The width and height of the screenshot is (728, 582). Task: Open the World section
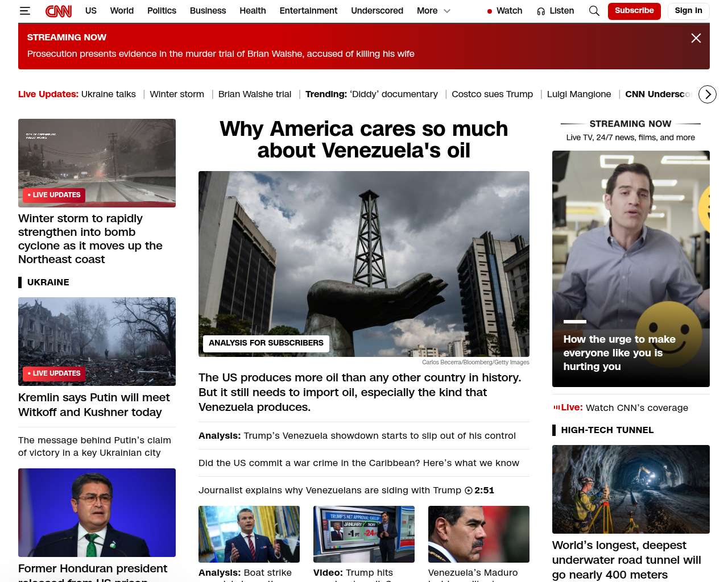[x=122, y=11]
